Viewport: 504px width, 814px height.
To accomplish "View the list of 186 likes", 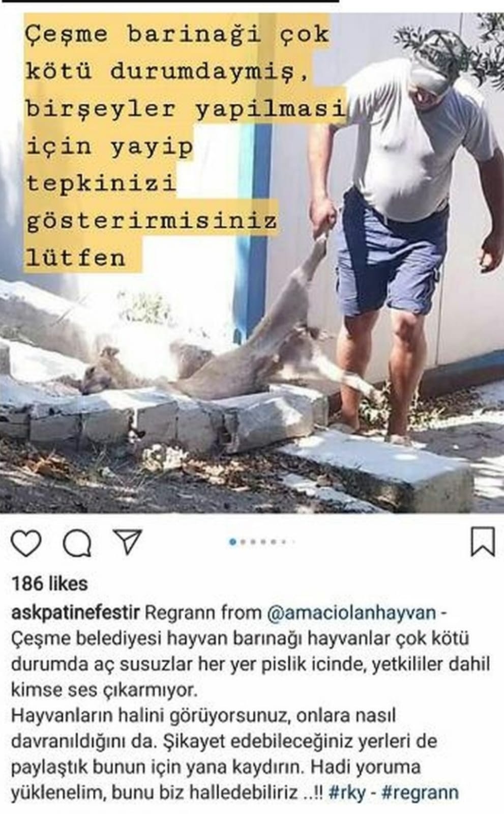I will click(49, 583).
